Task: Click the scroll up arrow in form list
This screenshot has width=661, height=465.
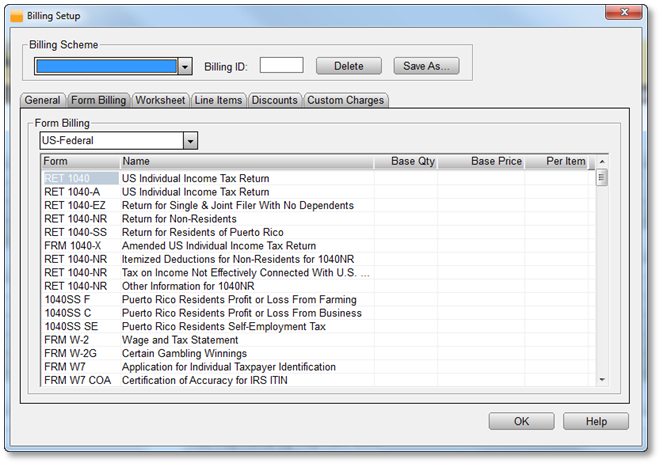Action: [x=602, y=162]
